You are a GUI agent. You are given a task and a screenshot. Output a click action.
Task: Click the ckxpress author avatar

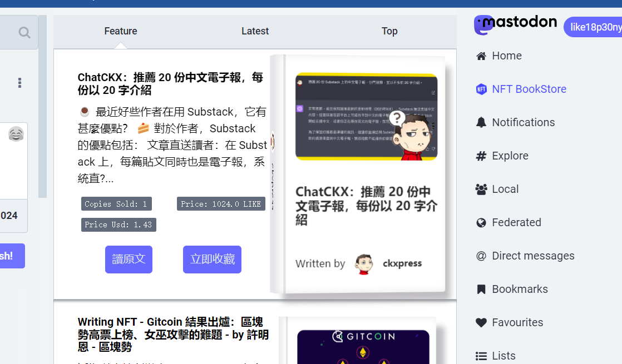coord(364,264)
